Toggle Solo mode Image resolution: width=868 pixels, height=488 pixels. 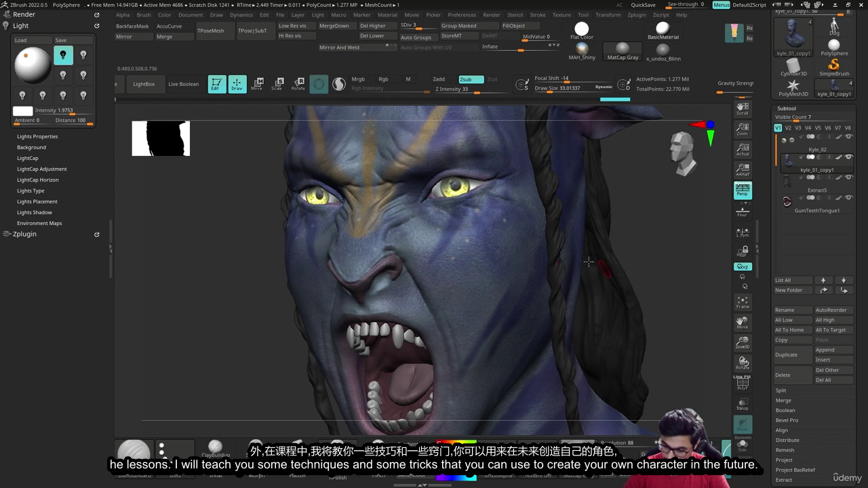click(x=743, y=445)
